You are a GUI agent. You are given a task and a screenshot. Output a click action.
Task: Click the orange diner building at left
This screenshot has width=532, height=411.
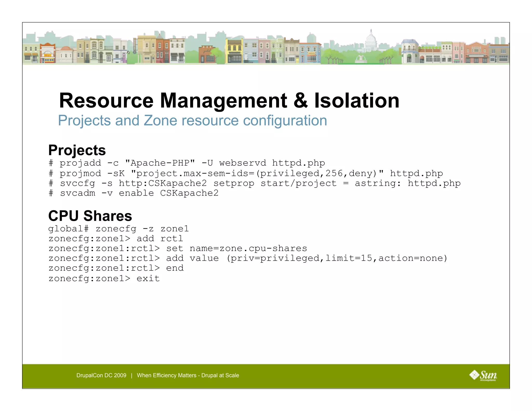click(48, 53)
